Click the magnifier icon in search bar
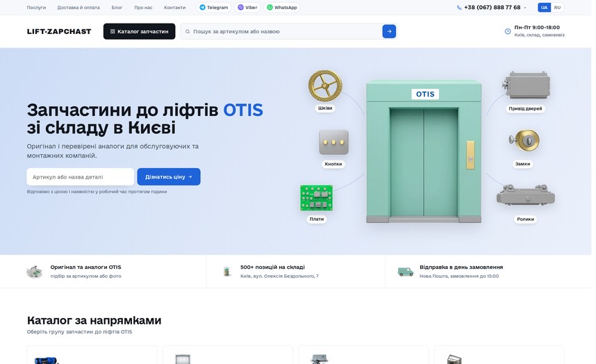This screenshot has height=364, width=596. 188,31
